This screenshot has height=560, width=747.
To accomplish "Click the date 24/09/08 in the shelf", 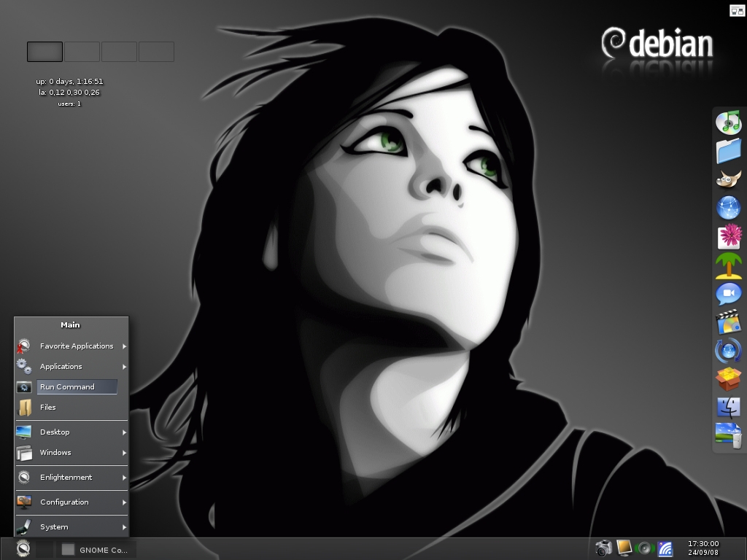I will (703, 553).
